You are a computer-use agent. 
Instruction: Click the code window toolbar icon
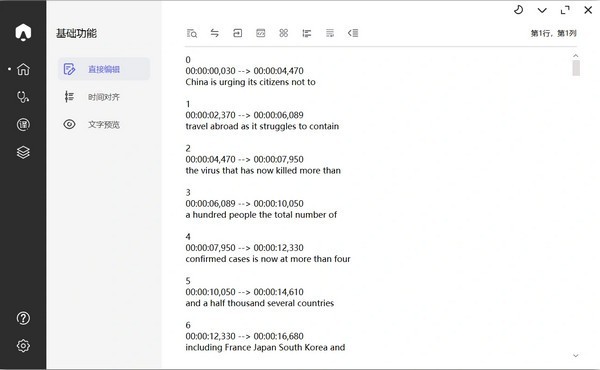pos(261,33)
